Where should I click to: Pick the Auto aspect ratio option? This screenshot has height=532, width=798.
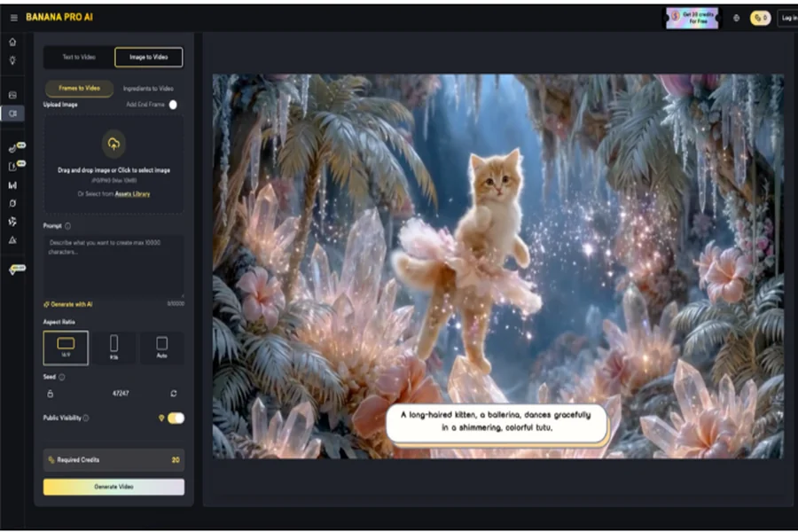coord(161,348)
